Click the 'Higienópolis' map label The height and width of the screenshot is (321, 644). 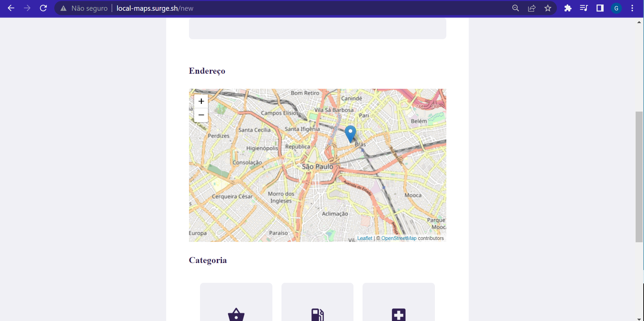(x=262, y=148)
